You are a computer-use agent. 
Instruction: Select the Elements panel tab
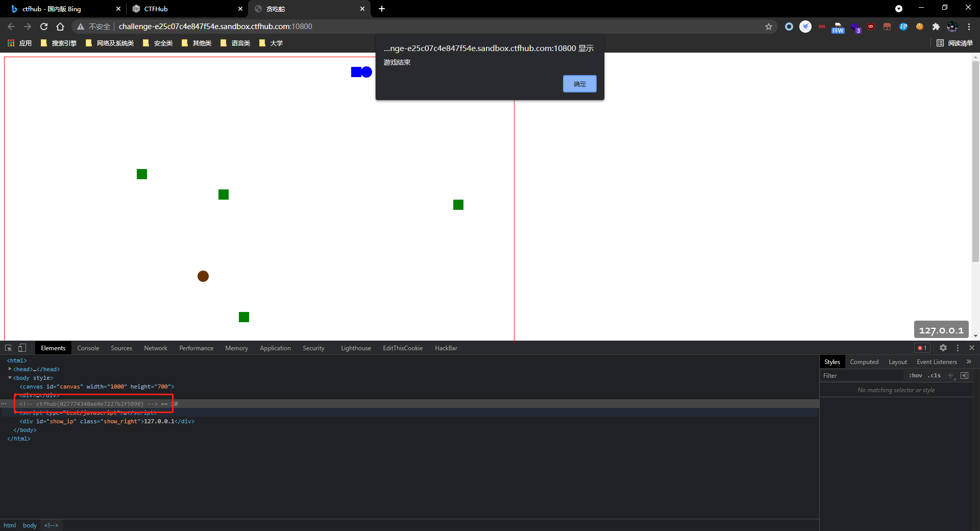tap(53, 348)
